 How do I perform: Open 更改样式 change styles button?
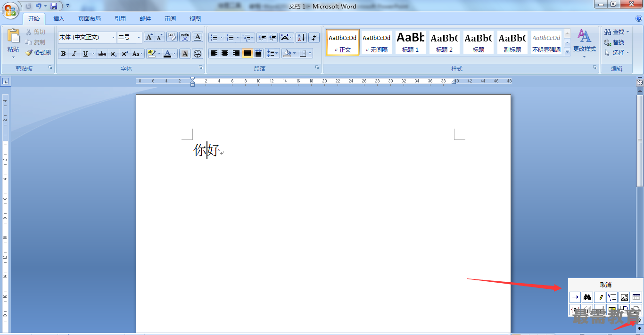click(x=585, y=43)
